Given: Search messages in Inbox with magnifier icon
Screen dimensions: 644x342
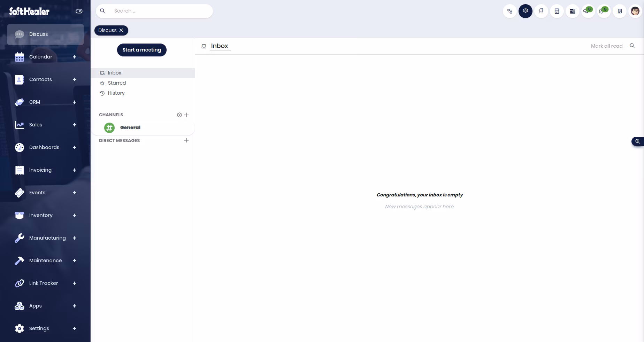Looking at the screenshot, I should click(x=632, y=46).
